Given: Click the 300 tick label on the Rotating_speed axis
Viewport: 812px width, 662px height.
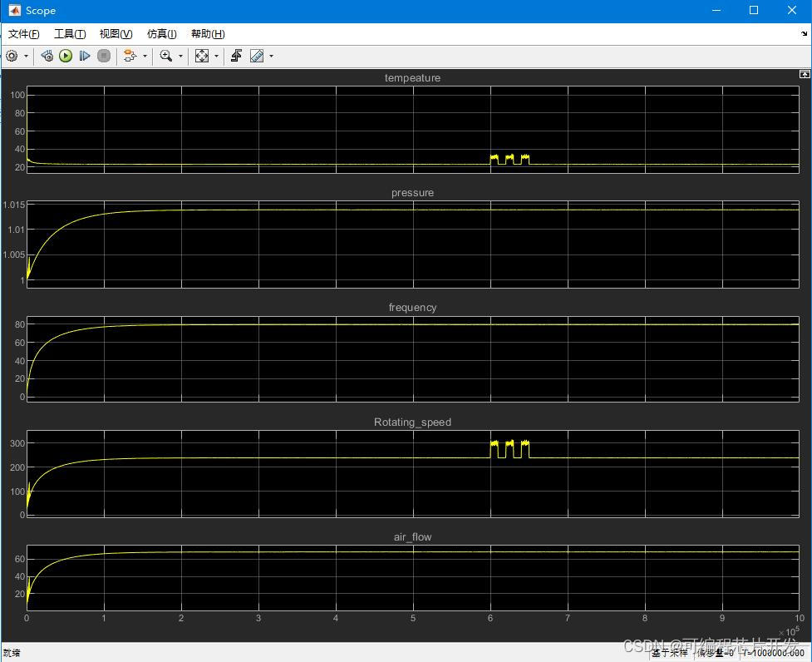Looking at the screenshot, I should click(17, 443).
